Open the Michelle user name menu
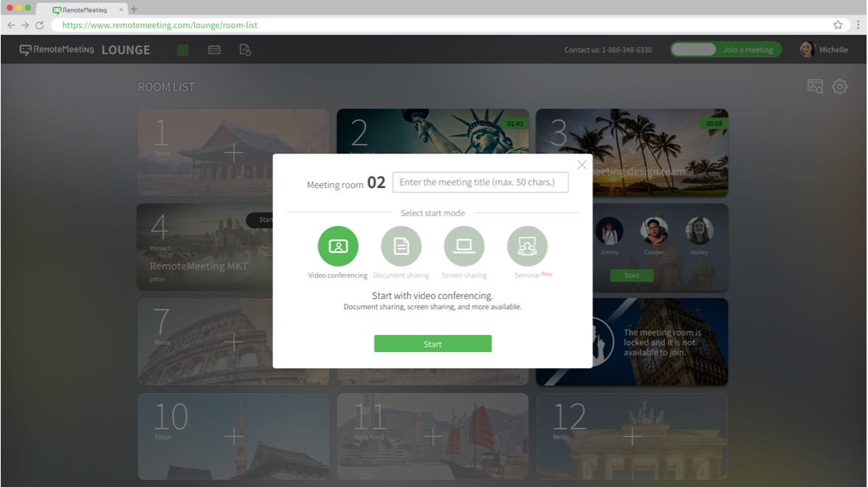 tap(833, 50)
